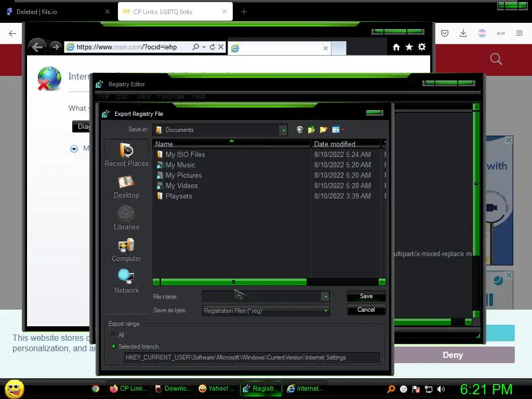Click into the File name field

pyautogui.click(x=262, y=297)
